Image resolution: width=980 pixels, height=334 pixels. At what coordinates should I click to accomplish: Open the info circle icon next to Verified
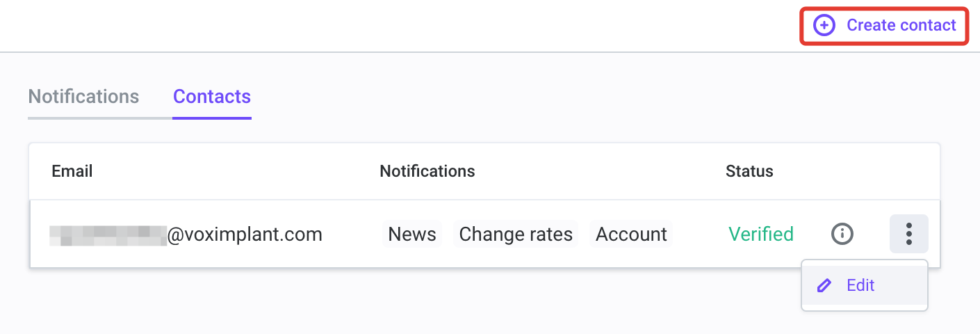point(842,234)
